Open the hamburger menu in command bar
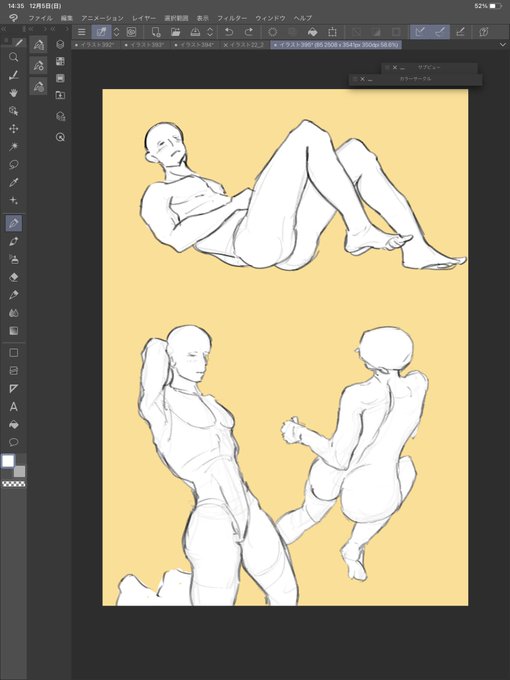The width and height of the screenshot is (510, 680). (x=82, y=32)
